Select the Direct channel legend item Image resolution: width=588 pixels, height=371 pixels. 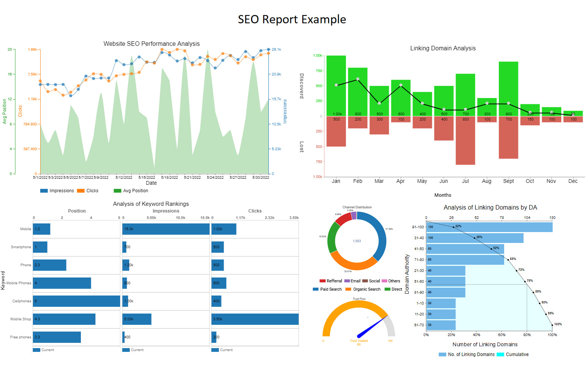click(393, 290)
